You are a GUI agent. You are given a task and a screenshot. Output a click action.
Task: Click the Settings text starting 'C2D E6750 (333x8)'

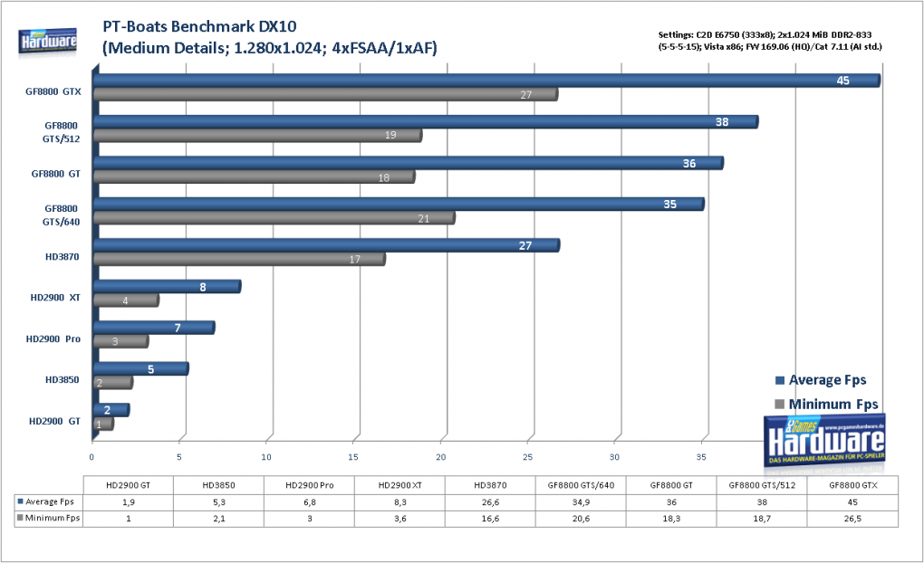pos(770,41)
